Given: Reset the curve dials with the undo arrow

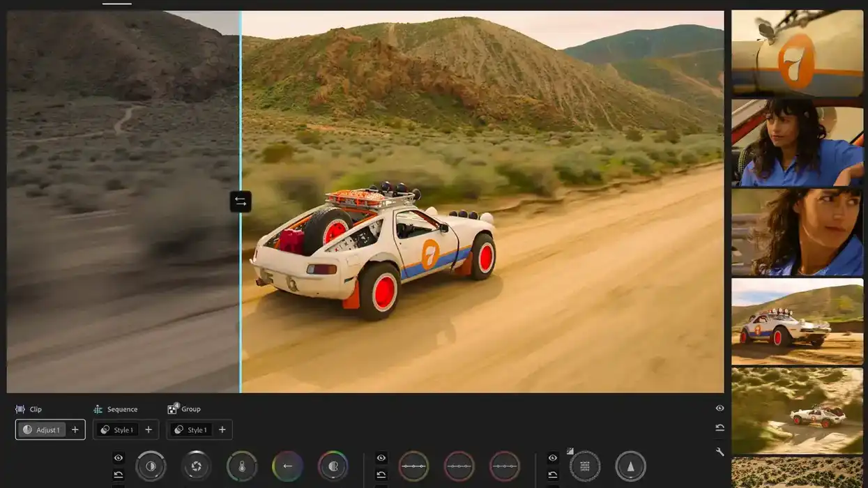Looking at the screenshot, I should [x=381, y=475].
